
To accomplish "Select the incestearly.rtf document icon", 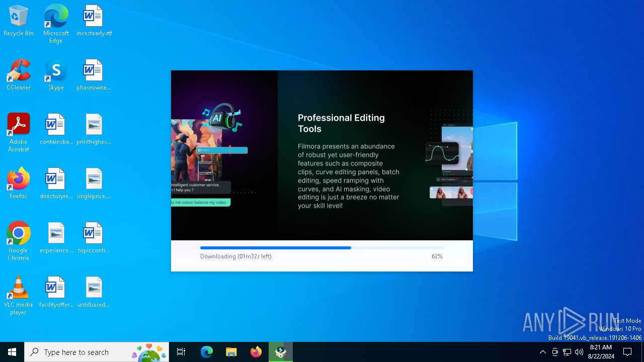I will (x=94, y=21).
